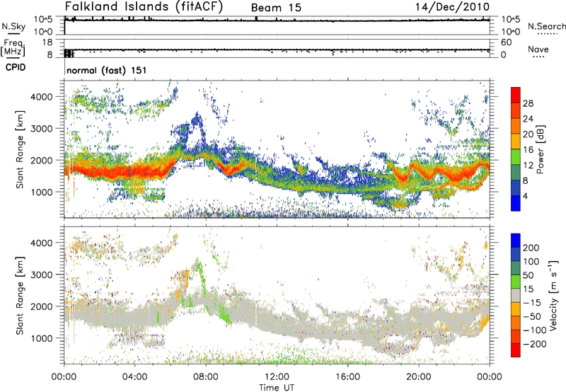Pick the blue top segment of Velocity colorbar
The width and height of the screenshot is (566, 392).
pos(516,241)
